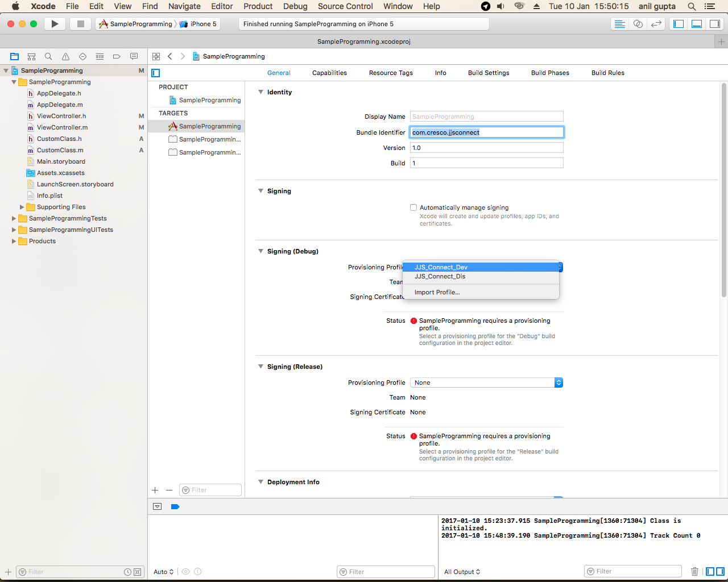Switch to the Capabilities tab

(329, 73)
